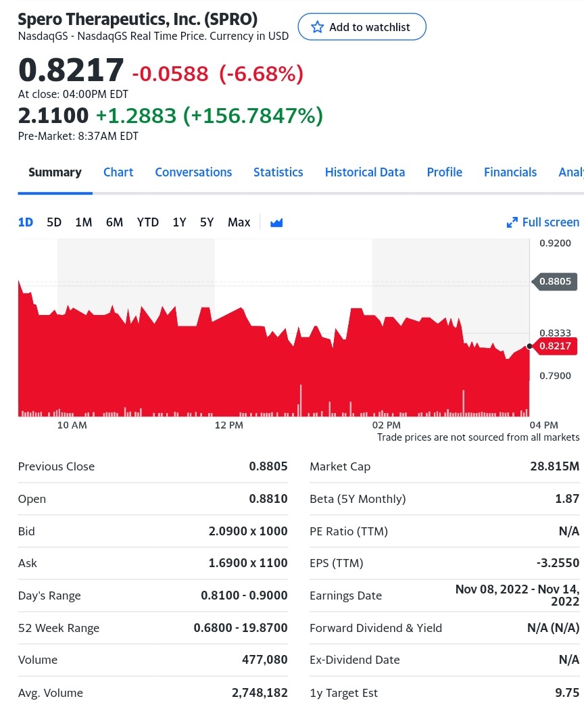Click 'Trade prices are not sourced from all markets'
The height and width of the screenshot is (728, 584).
pos(478,437)
